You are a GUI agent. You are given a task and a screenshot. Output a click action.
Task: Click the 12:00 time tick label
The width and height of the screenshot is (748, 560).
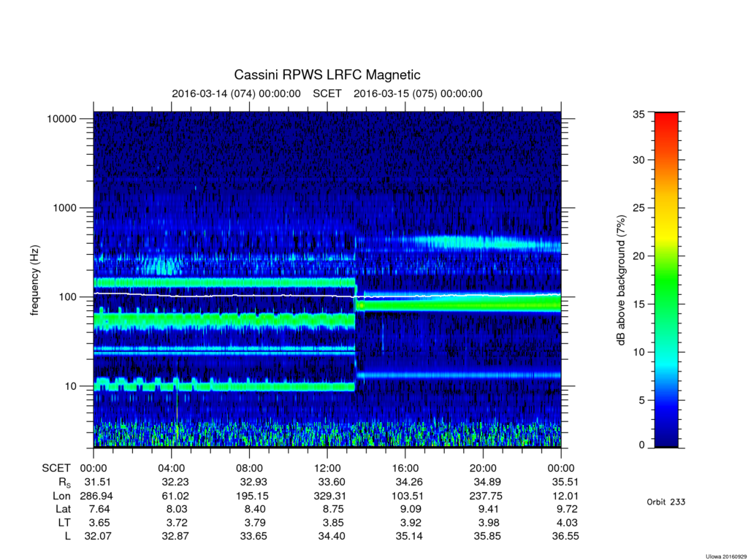coord(327,469)
